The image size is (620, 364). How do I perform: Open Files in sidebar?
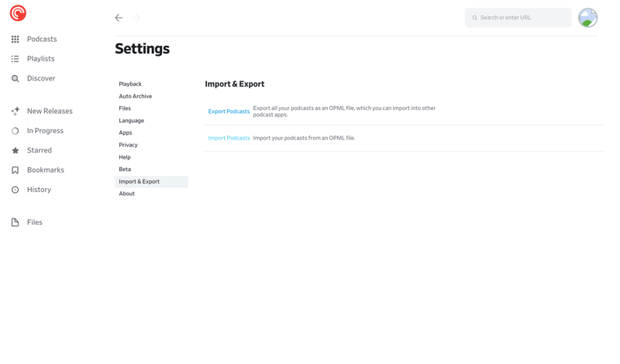[x=34, y=222]
